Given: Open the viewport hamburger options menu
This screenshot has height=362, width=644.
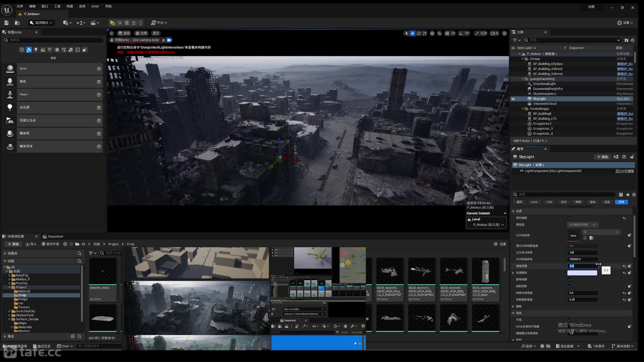Looking at the screenshot, I should 111,33.
